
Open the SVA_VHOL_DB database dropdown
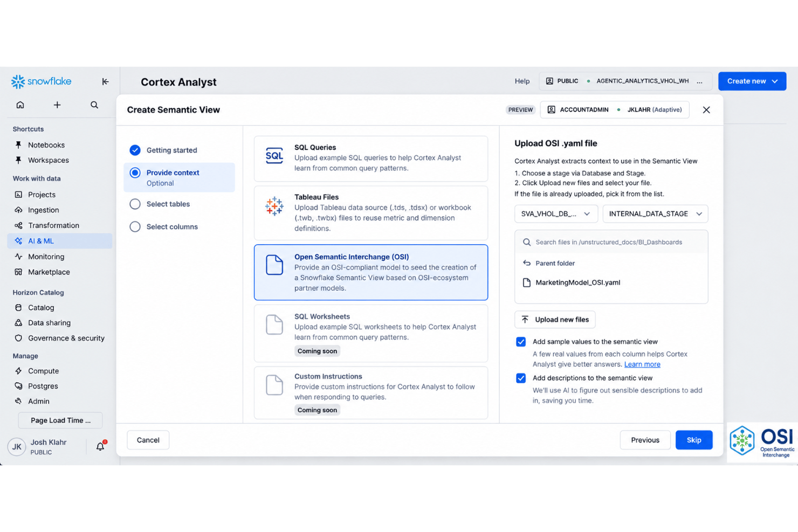click(x=556, y=214)
